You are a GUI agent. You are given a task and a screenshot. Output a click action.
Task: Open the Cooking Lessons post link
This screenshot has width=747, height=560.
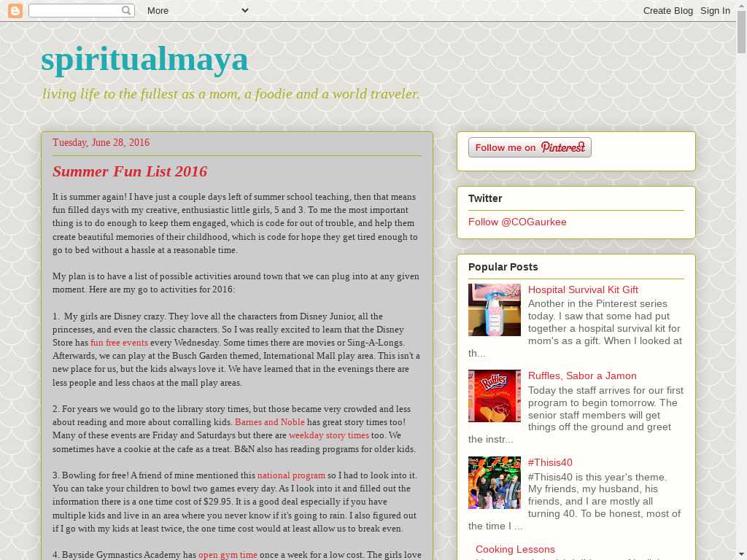tap(515, 549)
